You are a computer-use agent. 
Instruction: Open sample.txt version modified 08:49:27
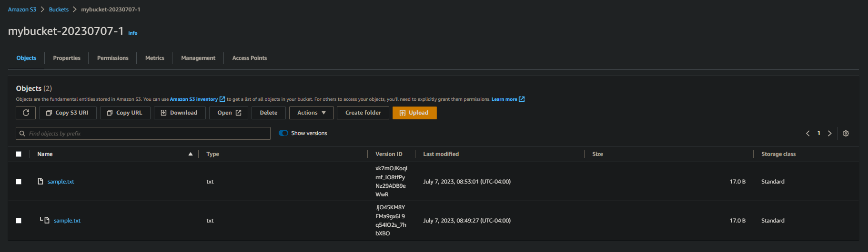pos(67,221)
